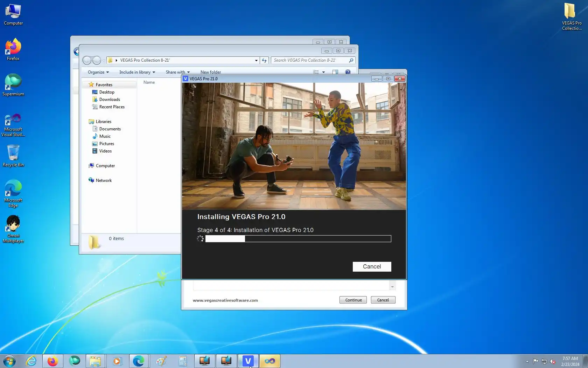Refresh the Explorer address bar location
The width and height of the screenshot is (588, 368).
[x=264, y=60]
